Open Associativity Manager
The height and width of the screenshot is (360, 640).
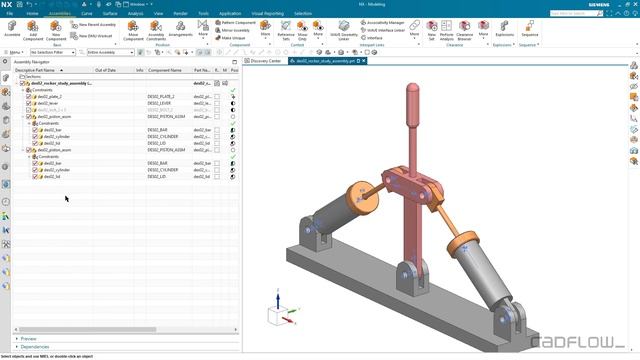click(382, 22)
